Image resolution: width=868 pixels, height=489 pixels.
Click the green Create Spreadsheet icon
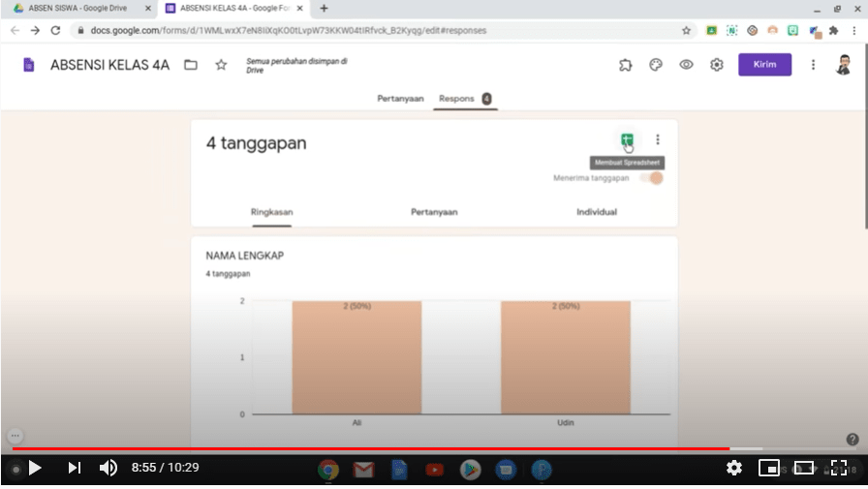[x=627, y=140]
